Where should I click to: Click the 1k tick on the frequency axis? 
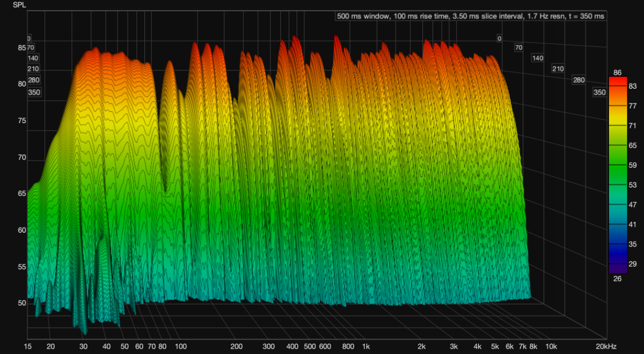[x=366, y=346]
